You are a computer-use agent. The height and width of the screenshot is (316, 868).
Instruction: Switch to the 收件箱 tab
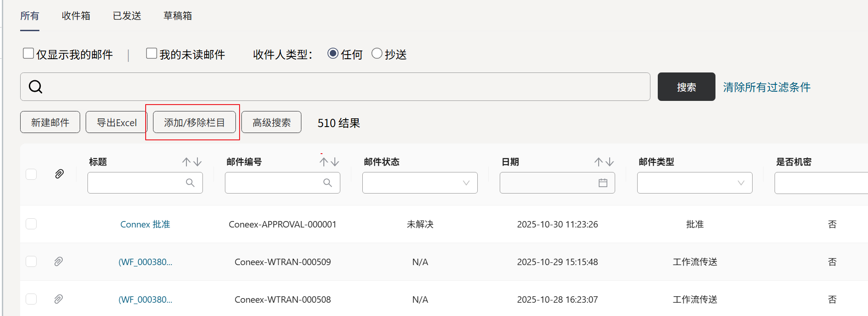pyautogui.click(x=76, y=16)
